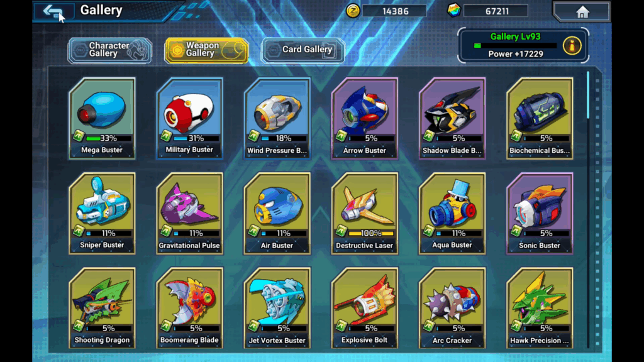This screenshot has width=644, height=362.
Task: Select the Mega Buster weapon card
Action: click(102, 118)
